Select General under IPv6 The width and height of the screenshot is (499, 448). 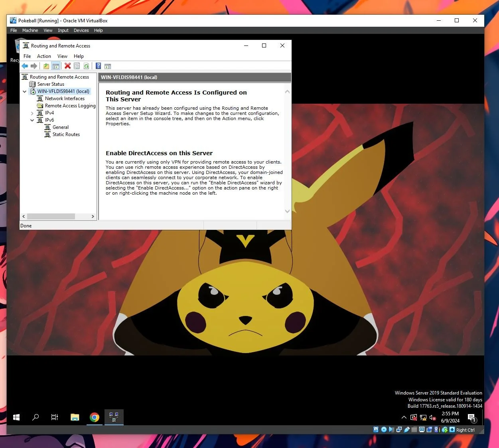tap(61, 127)
